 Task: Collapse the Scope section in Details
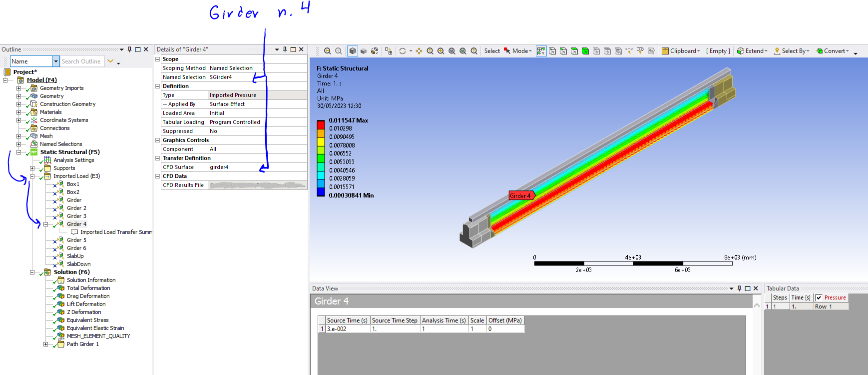[x=158, y=59]
